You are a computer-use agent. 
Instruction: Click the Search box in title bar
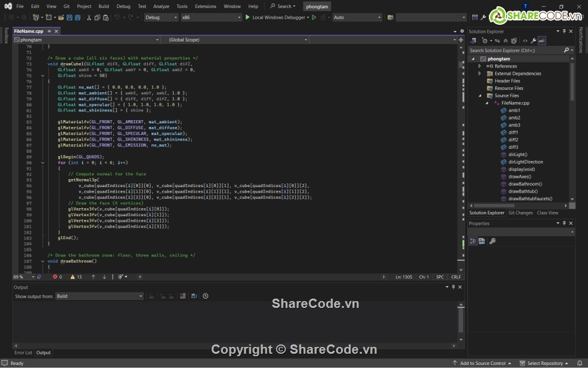pos(283,6)
